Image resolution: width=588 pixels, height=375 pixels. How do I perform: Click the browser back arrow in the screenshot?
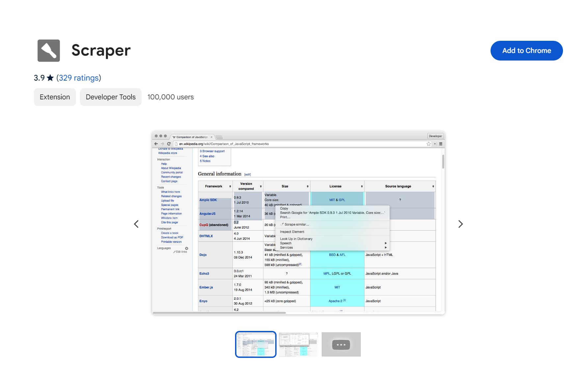[156, 144]
